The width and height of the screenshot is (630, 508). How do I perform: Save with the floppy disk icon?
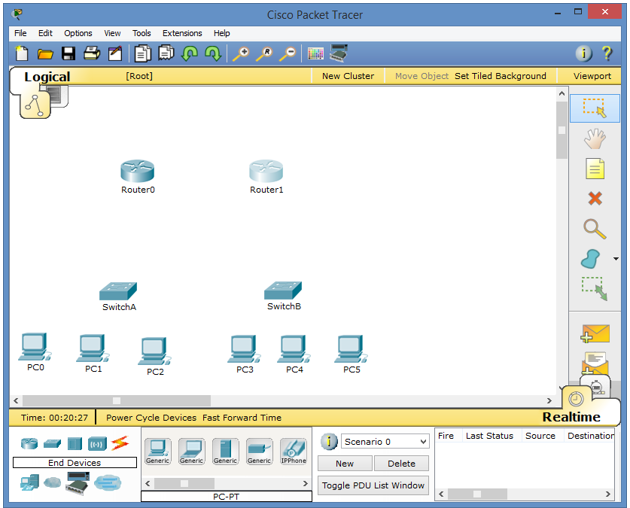click(x=68, y=53)
